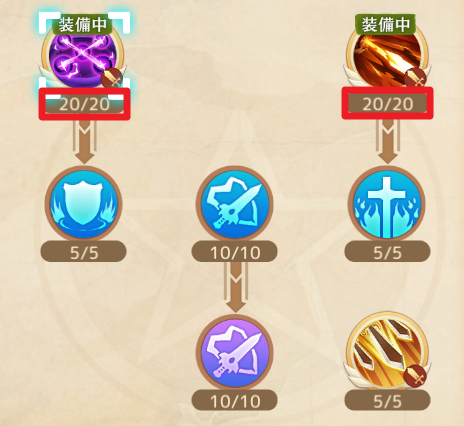The height and width of the screenshot is (426, 464).
Task: Select the golden triple blades skill
Action: pos(387,351)
